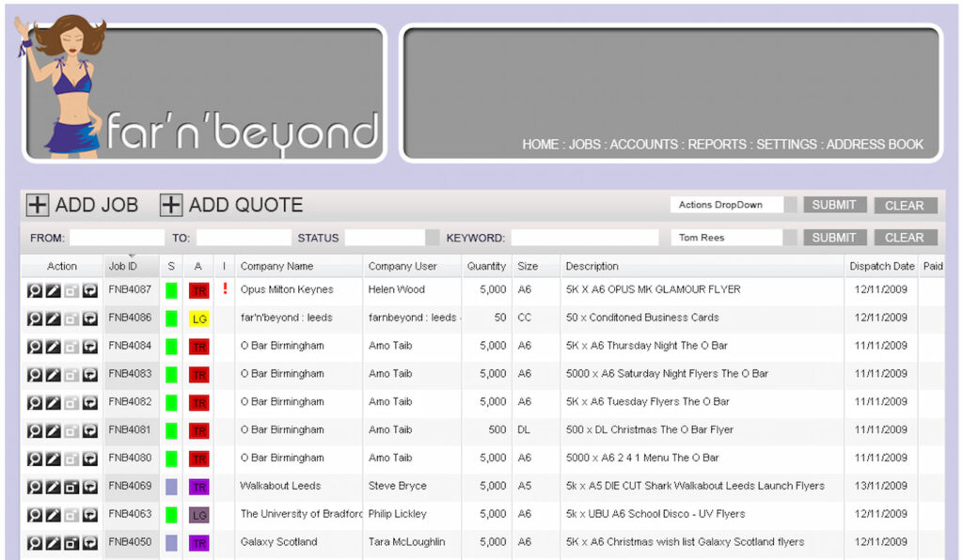This screenshot has height=560, width=963.
Task: View job FNB4080 with the magnifier icon
Action: [35, 459]
